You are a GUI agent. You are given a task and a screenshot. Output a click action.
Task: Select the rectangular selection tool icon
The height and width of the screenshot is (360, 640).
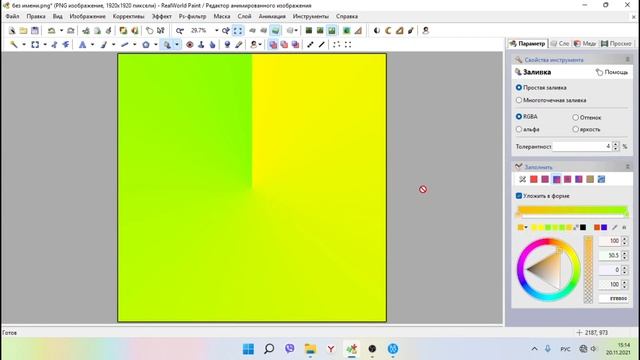point(35,44)
